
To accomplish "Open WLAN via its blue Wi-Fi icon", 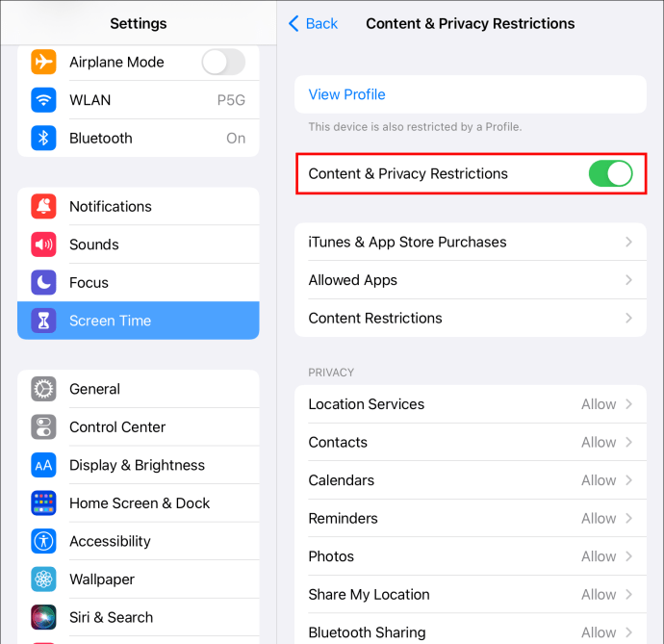I will [43, 100].
